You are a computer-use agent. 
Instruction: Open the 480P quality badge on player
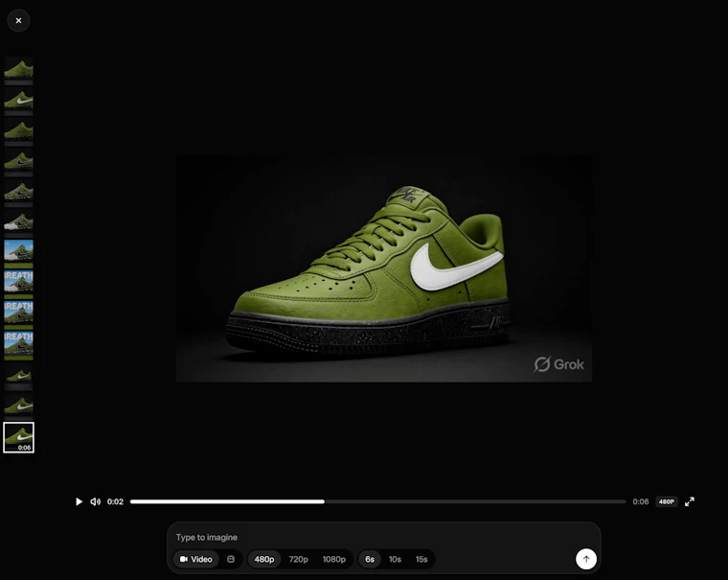(667, 501)
